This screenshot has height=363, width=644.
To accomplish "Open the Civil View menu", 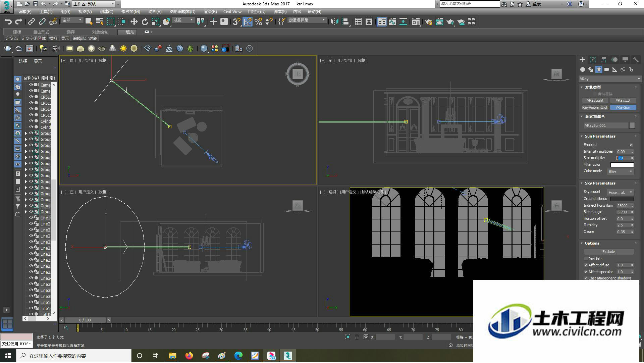I will pos(232,12).
